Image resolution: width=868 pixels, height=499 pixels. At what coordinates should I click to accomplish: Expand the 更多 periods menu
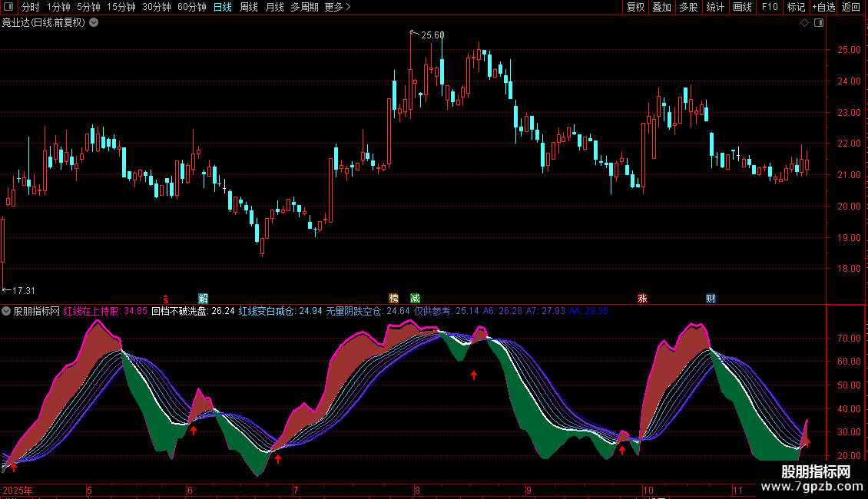click(337, 7)
